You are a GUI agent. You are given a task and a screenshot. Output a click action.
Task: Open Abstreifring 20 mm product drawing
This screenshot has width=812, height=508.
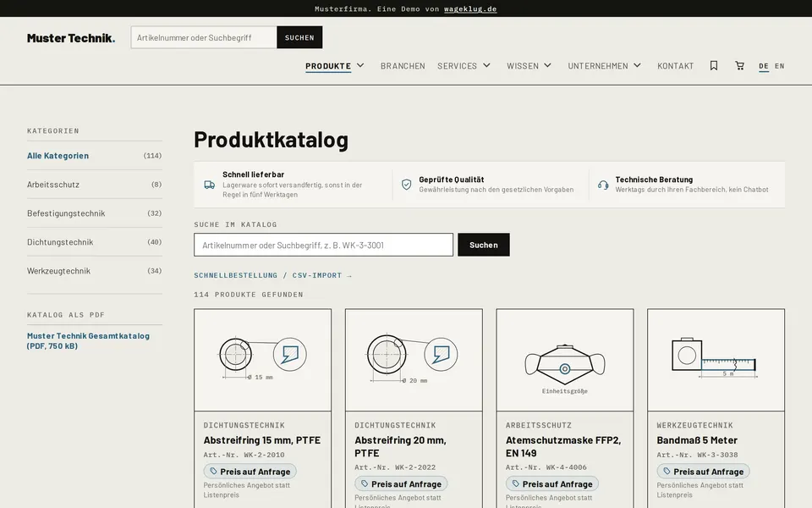pos(414,360)
